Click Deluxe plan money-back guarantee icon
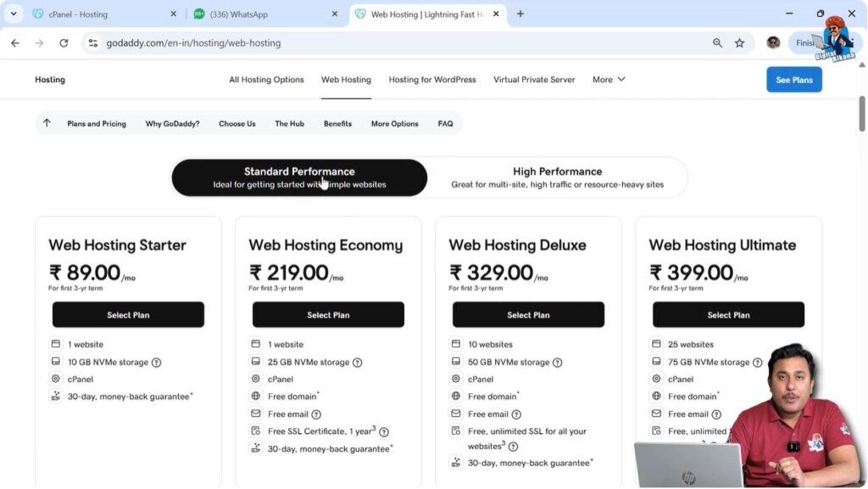 [x=456, y=463]
